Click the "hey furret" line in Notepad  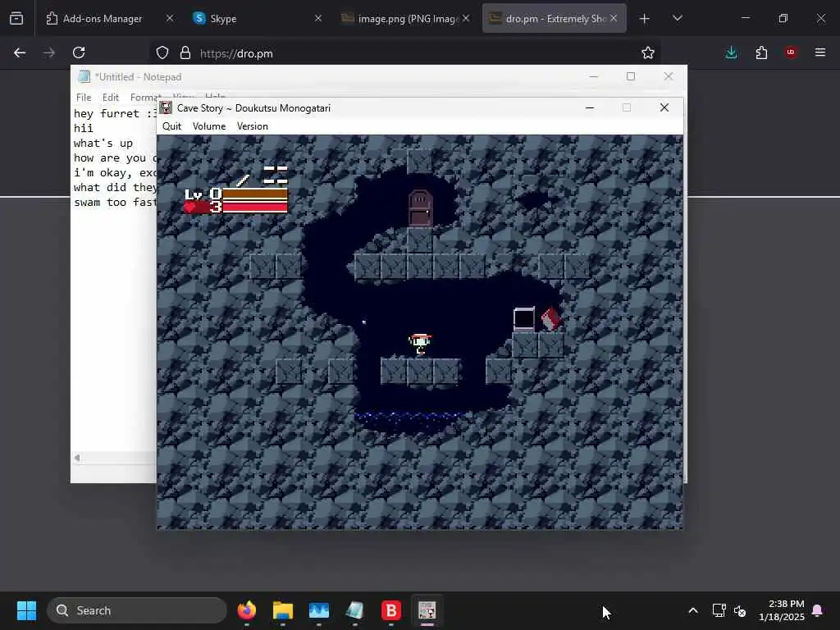tap(115, 113)
